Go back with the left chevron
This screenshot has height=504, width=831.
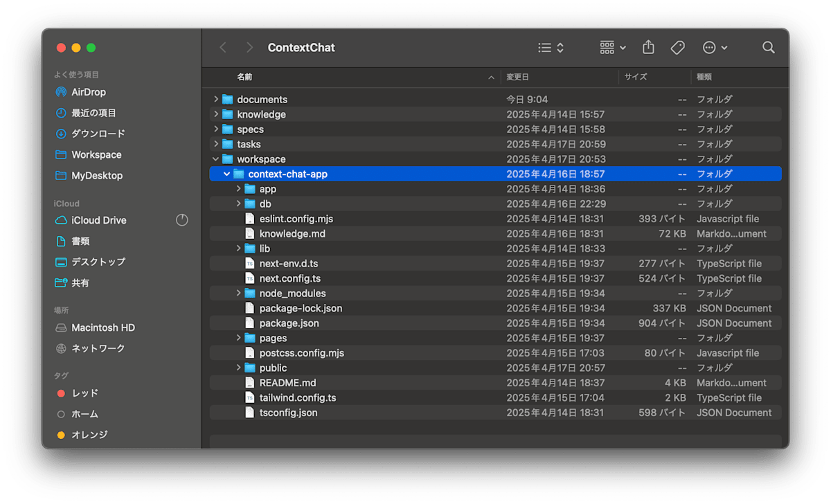(223, 47)
